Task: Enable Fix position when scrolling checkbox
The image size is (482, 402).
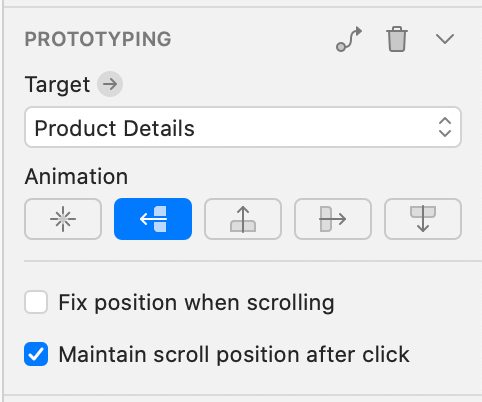Action: 36,302
